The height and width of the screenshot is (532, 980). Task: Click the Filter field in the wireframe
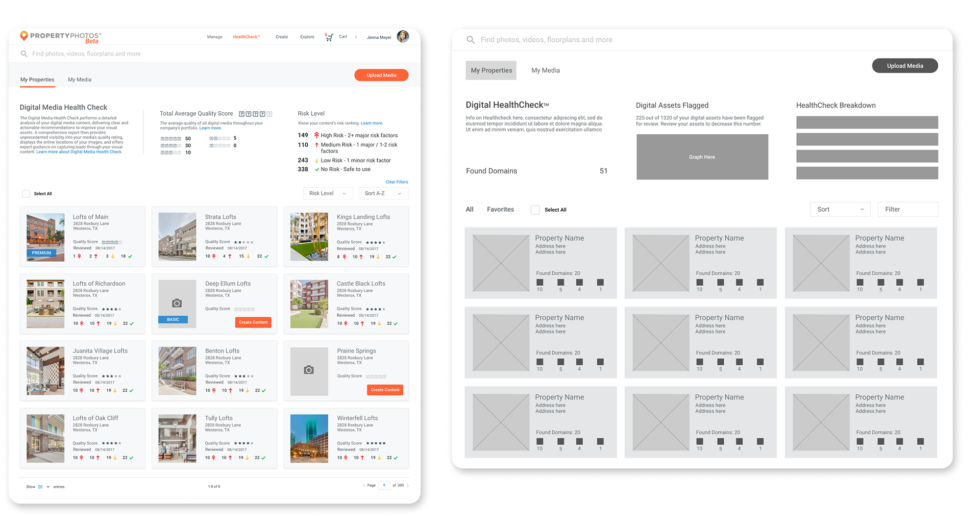pos(908,209)
